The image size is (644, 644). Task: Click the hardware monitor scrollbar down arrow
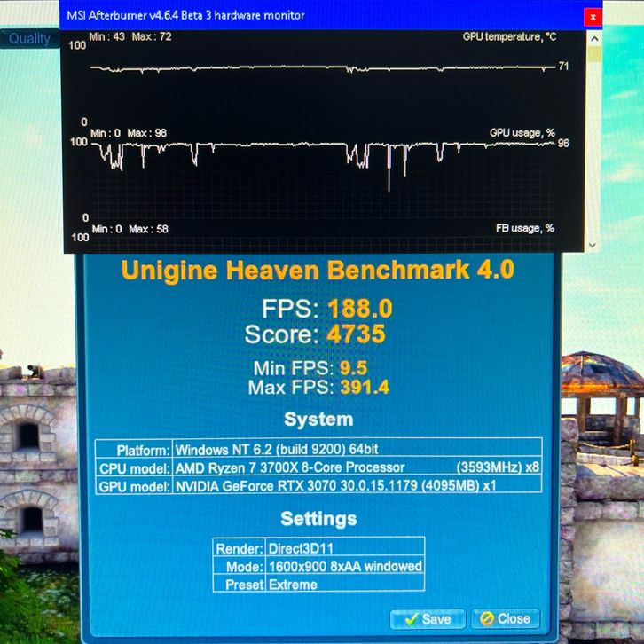pos(593,245)
